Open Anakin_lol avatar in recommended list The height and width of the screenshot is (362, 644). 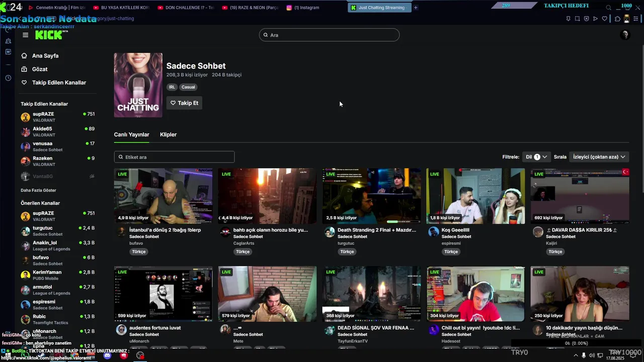click(x=25, y=246)
